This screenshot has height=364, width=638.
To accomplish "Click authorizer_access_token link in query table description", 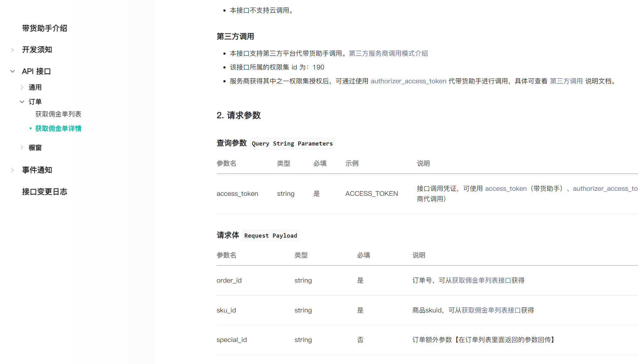I will 605,189.
